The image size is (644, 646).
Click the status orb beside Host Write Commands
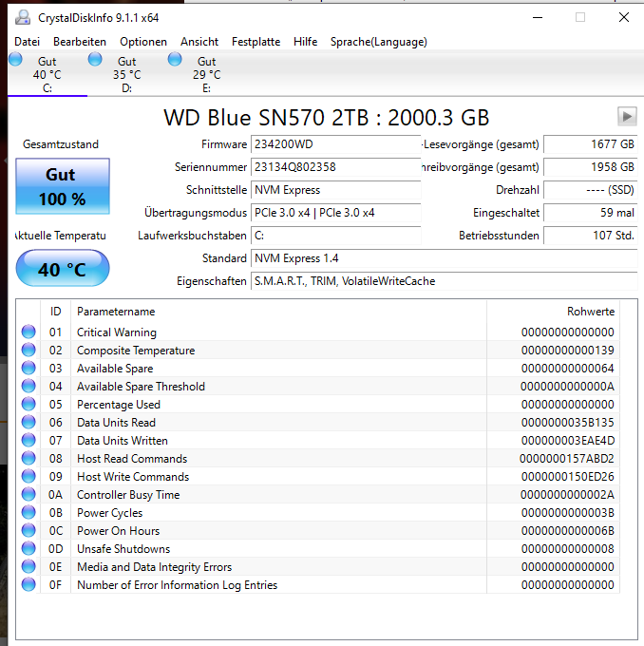[28, 476]
